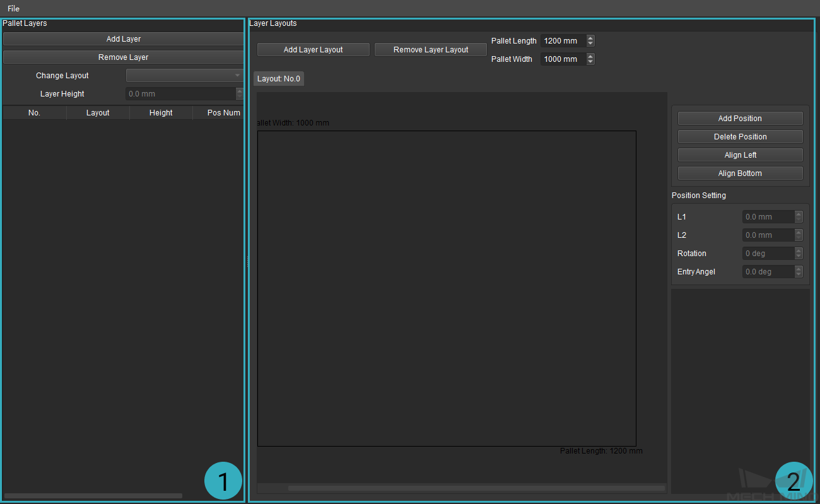820x504 pixels.
Task: Decrease Pallet Width with down arrow
Action: point(590,62)
